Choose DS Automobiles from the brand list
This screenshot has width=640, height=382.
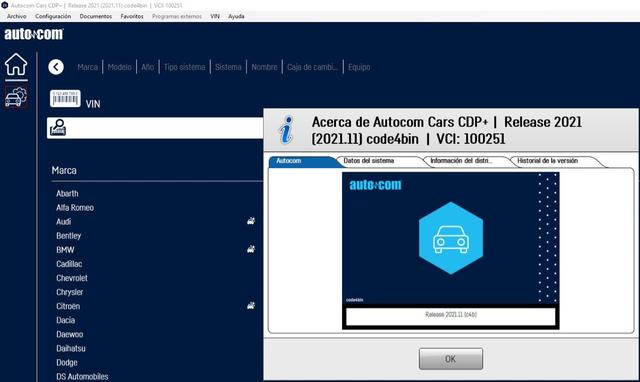pyautogui.click(x=82, y=376)
